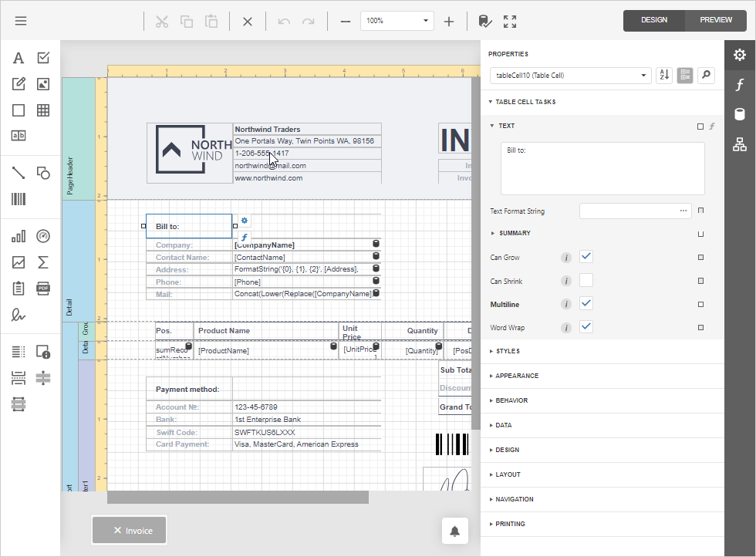The image size is (756, 557).
Task: Select the Shape control tool
Action: click(x=43, y=173)
